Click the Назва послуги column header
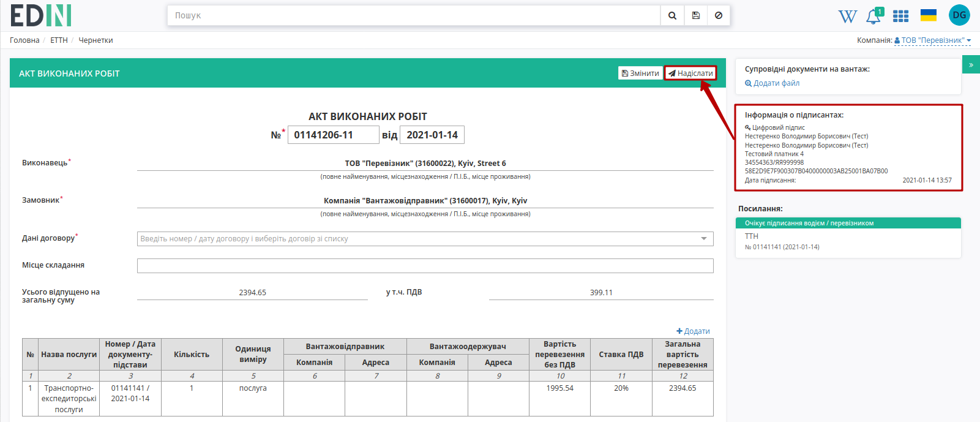The height and width of the screenshot is (422, 980). tap(69, 355)
